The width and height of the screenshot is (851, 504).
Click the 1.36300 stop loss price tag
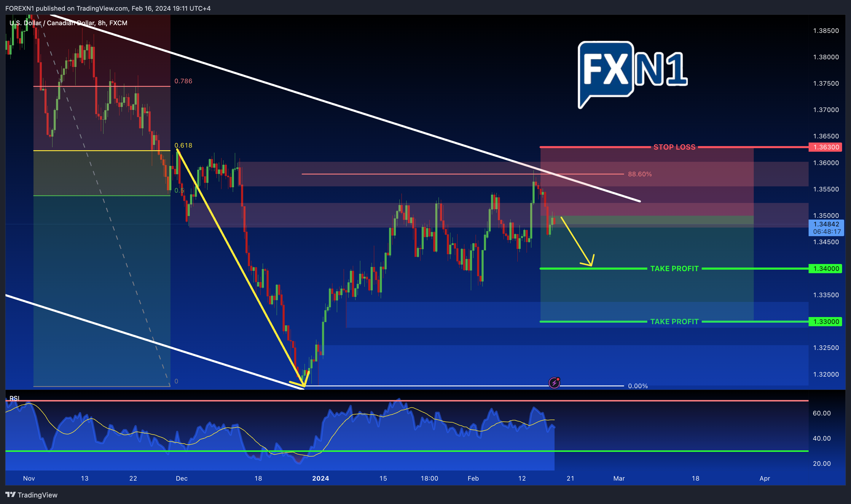[825, 147]
